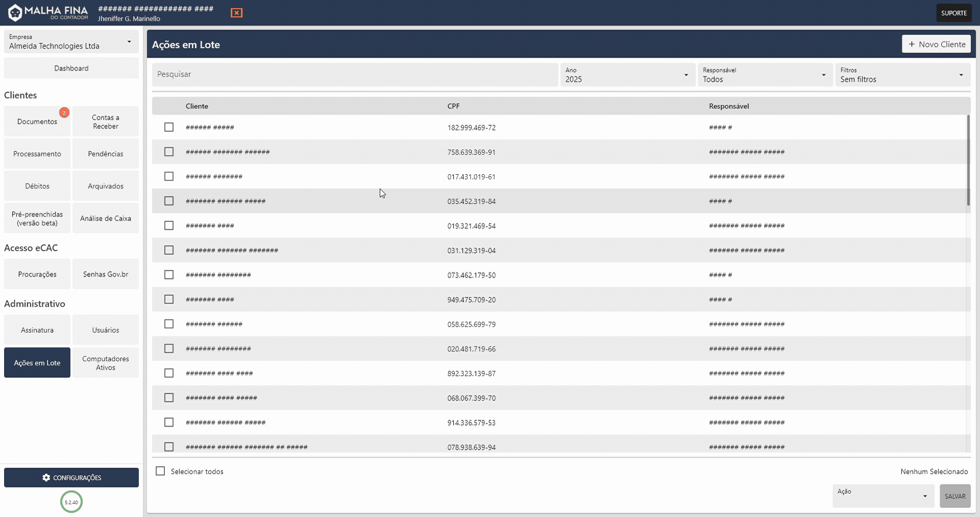Click the orange X icon beside the company name

[x=236, y=13]
